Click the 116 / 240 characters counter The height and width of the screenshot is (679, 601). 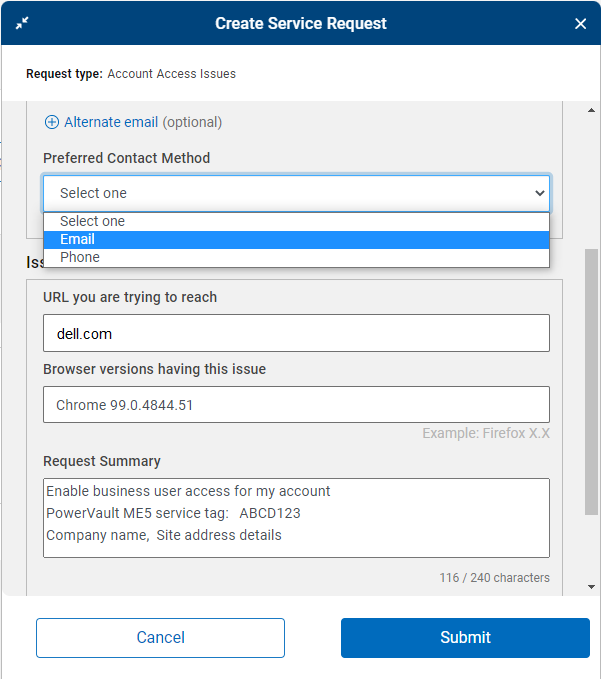pos(494,578)
